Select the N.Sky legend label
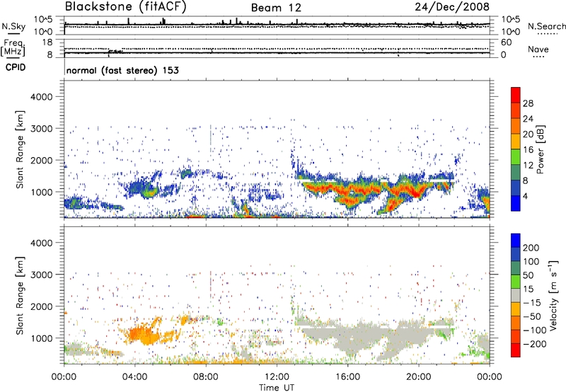 (x=13, y=26)
